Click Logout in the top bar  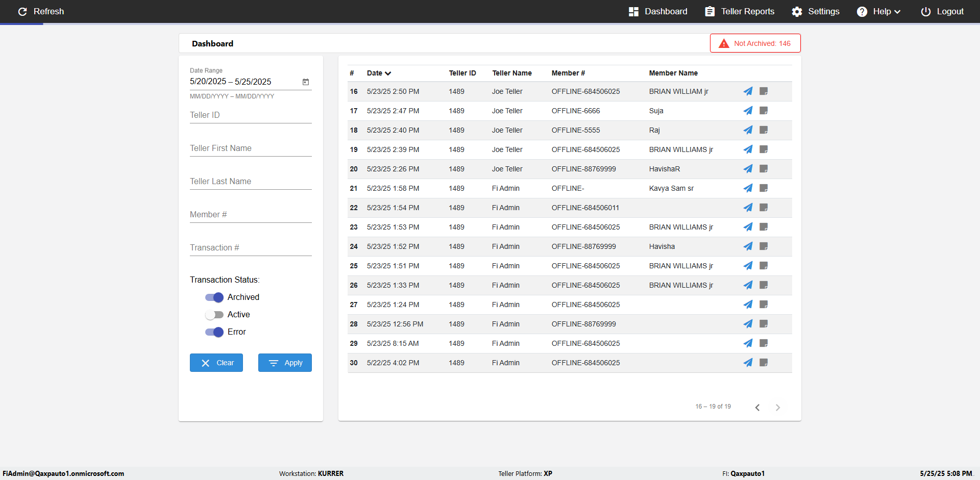click(x=942, y=11)
